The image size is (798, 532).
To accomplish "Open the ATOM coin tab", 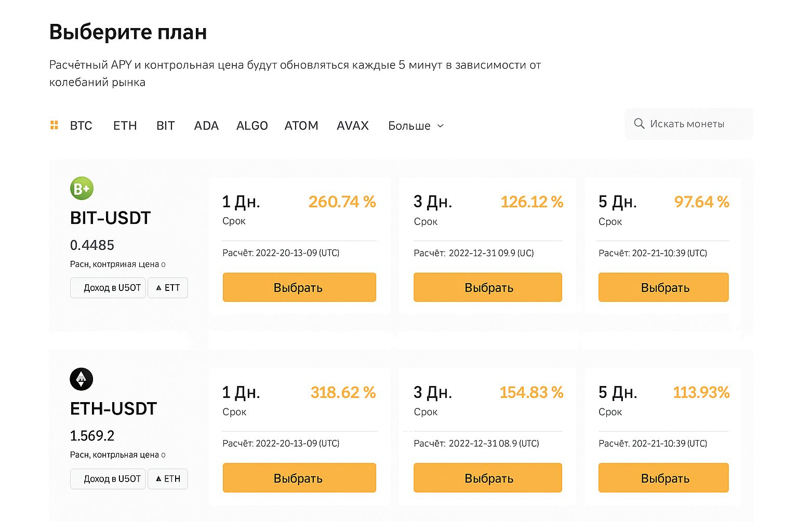I will pos(301,126).
